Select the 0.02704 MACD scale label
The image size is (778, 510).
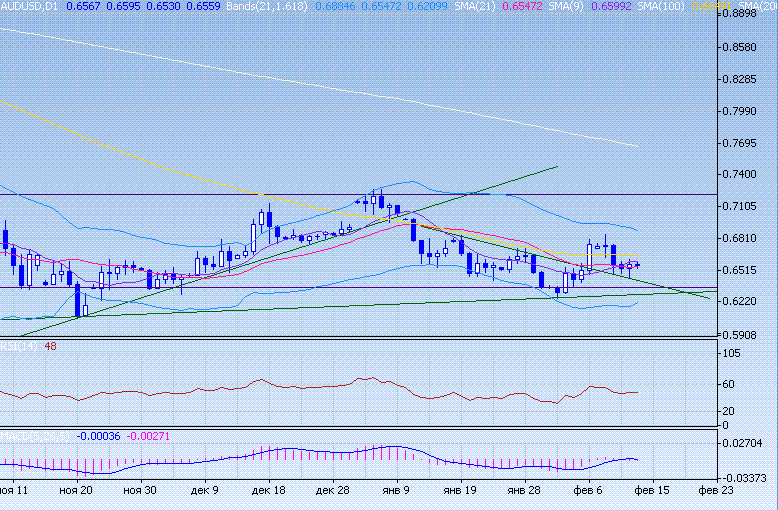pyautogui.click(x=743, y=442)
